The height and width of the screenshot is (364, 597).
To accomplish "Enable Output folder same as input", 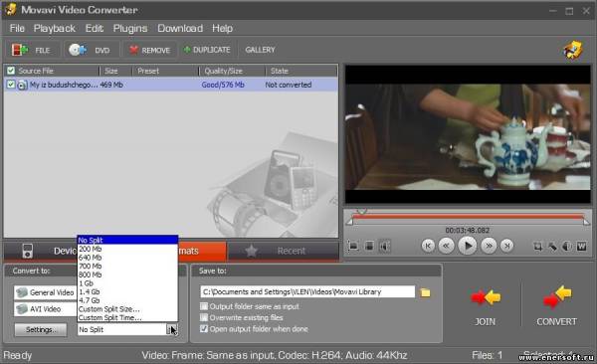I will tap(204, 306).
